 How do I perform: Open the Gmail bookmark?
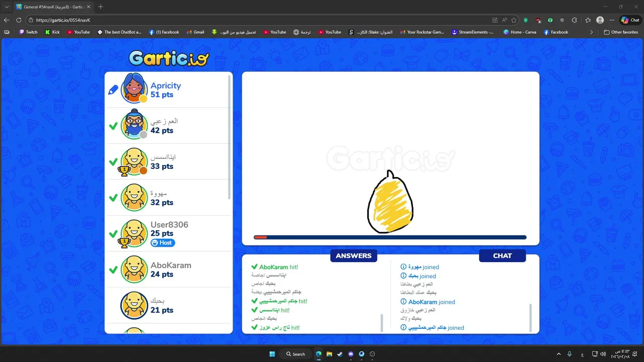click(x=195, y=32)
